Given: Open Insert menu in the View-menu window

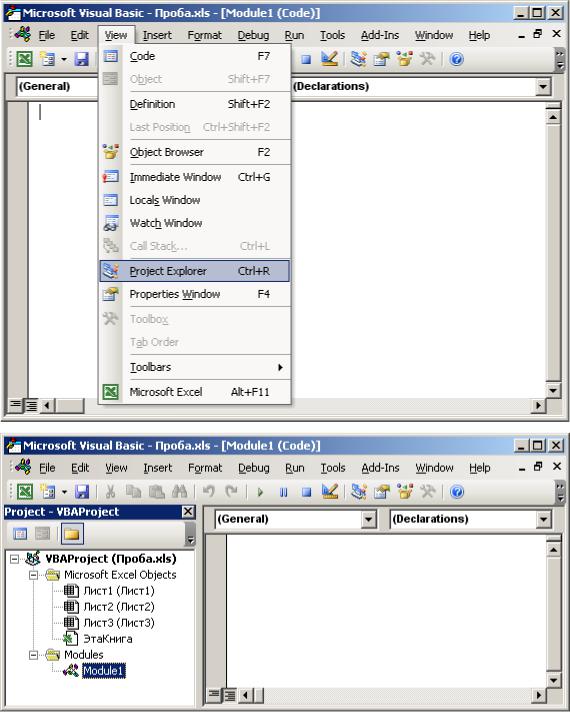Looking at the screenshot, I should [x=157, y=35].
